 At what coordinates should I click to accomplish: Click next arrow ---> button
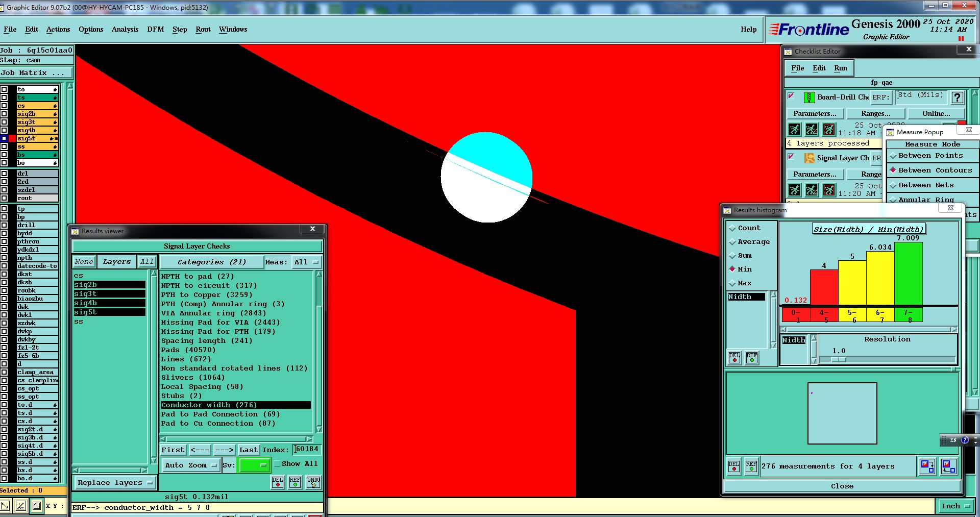[x=224, y=450]
